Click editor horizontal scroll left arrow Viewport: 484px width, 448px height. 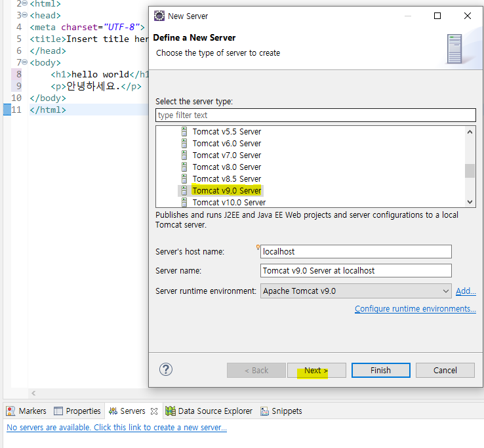pyautogui.click(x=33, y=393)
